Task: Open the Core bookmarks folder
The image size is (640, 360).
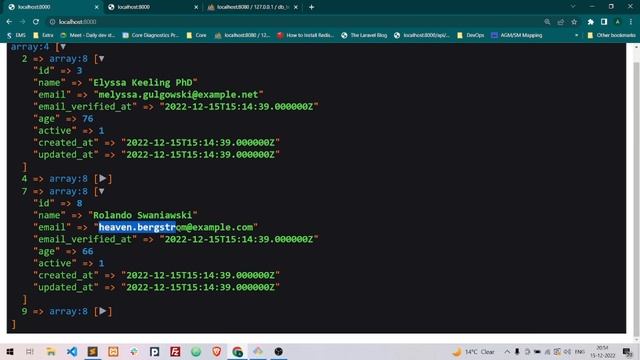Action: click(196, 36)
